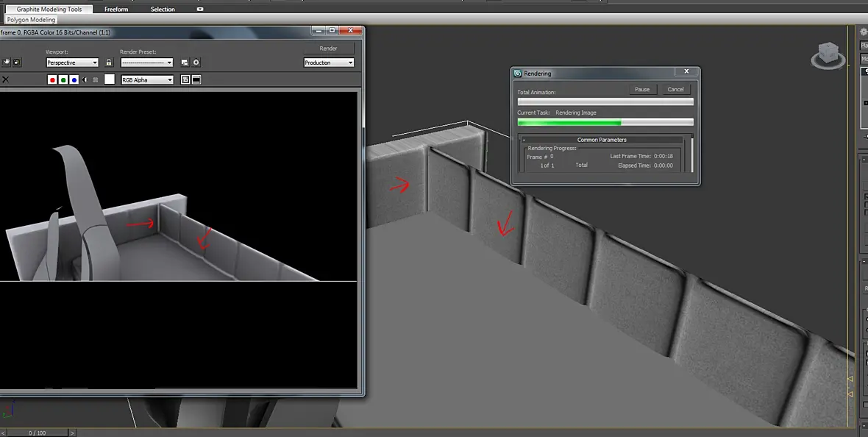Toggle the blue channel display

74,79
